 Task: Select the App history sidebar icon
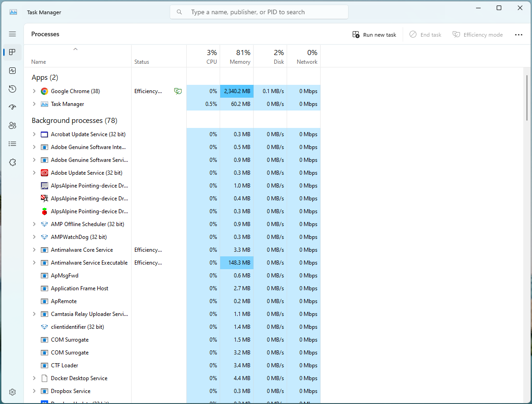[x=12, y=89]
